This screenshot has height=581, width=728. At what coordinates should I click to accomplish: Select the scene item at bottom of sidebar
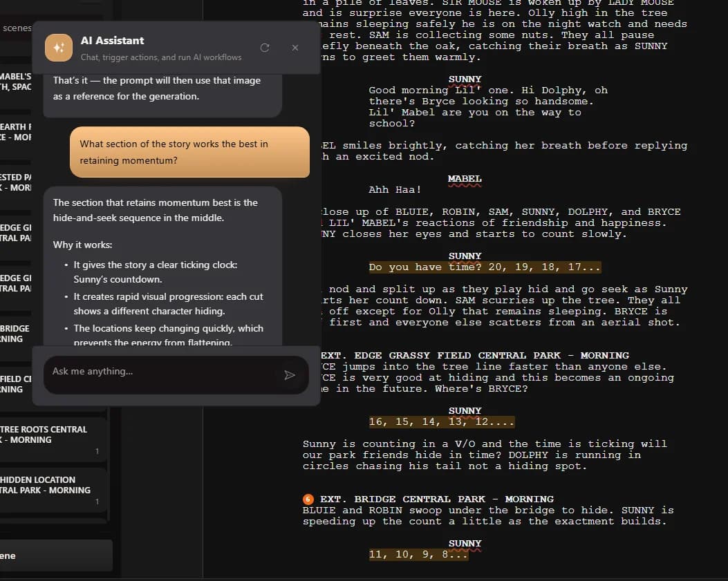tap(55, 555)
